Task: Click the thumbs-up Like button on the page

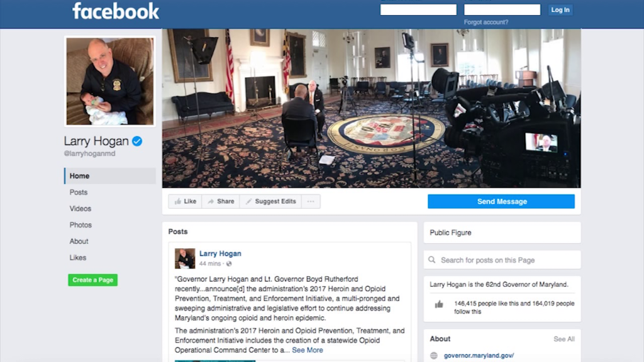Action: 186,202
